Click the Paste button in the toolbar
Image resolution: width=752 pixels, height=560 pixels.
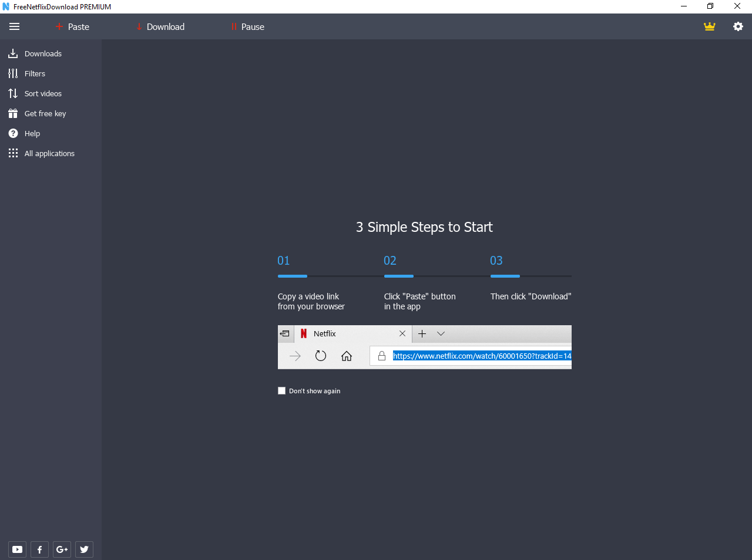[x=72, y=27]
